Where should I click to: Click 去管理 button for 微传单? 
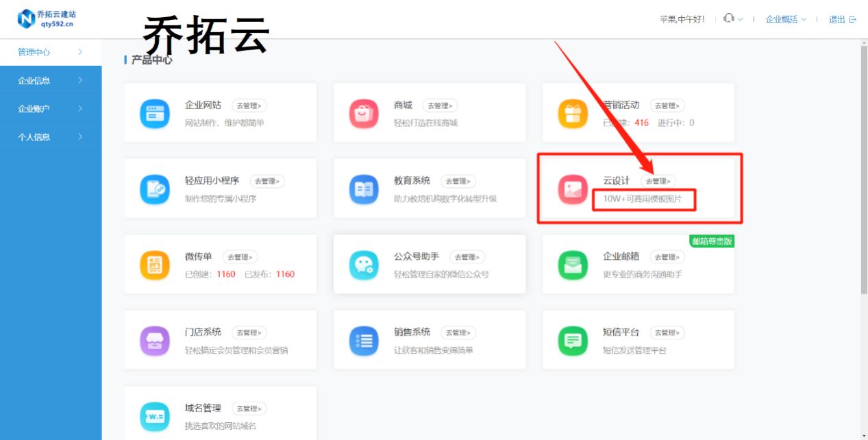pyautogui.click(x=240, y=257)
